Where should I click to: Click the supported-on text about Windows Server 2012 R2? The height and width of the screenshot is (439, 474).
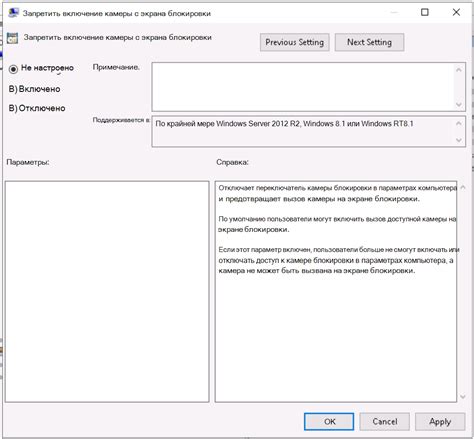(x=284, y=124)
